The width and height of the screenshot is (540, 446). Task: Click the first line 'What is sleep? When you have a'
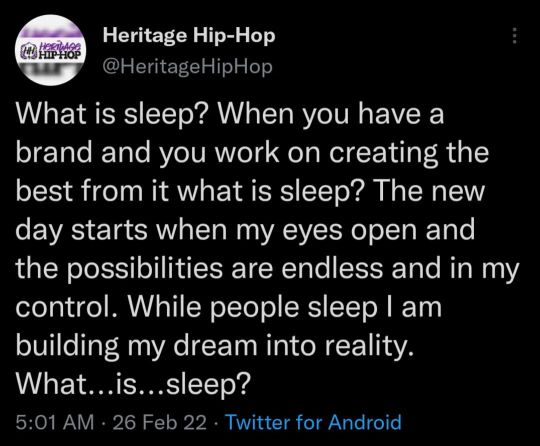(230, 114)
